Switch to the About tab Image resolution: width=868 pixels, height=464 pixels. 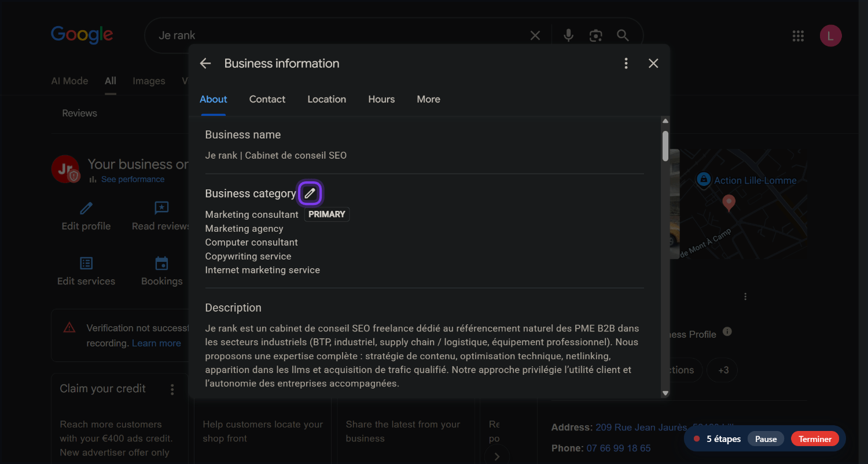[x=214, y=99]
